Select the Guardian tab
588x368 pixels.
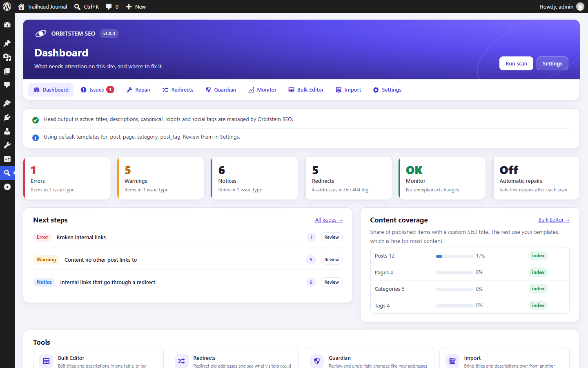pos(221,90)
